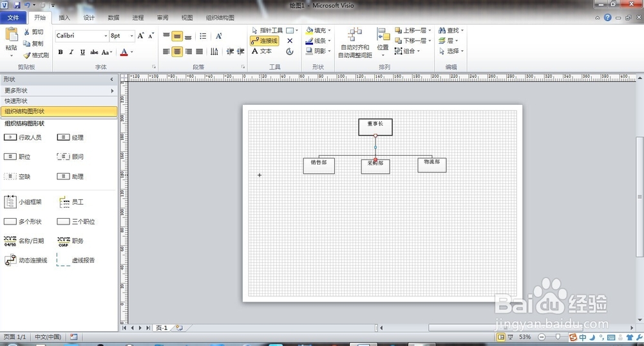This screenshot has height=346, width=644.
Task: Select Organization Chart Shapes (组织结构图形状) stencil
Action: pyautogui.click(x=59, y=111)
